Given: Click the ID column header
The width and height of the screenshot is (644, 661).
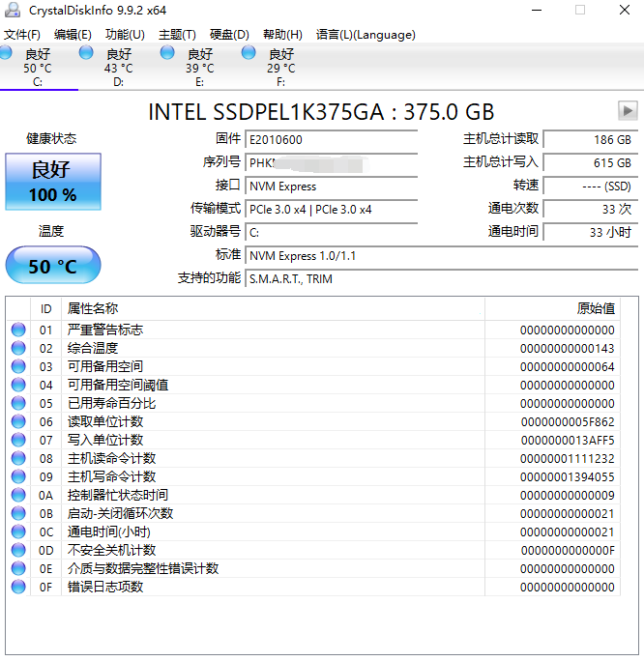Looking at the screenshot, I should coord(46,308).
